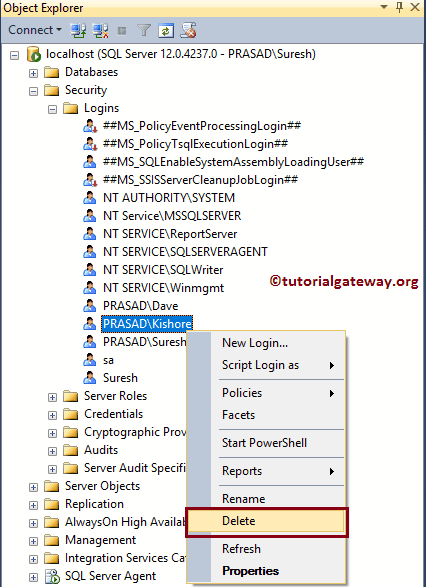Click the Databases folder icon
Screen dimensions: 426x587
(52, 72)
